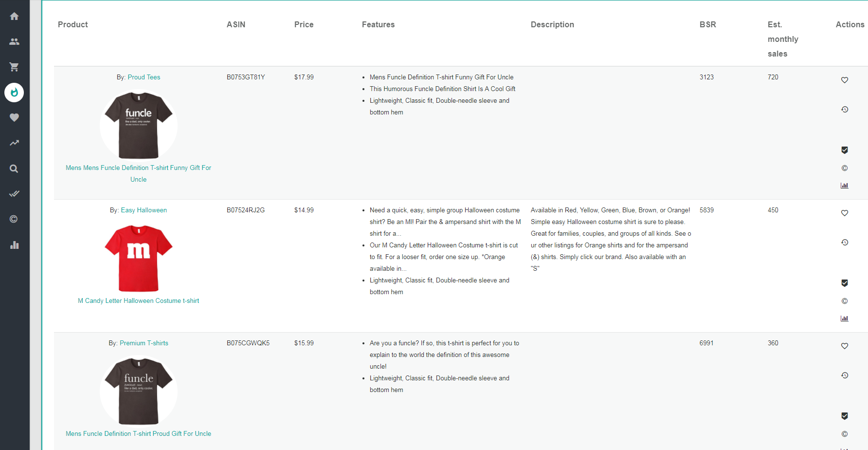Click the $14.99 price cell
868x450 pixels.
point(304,210)
